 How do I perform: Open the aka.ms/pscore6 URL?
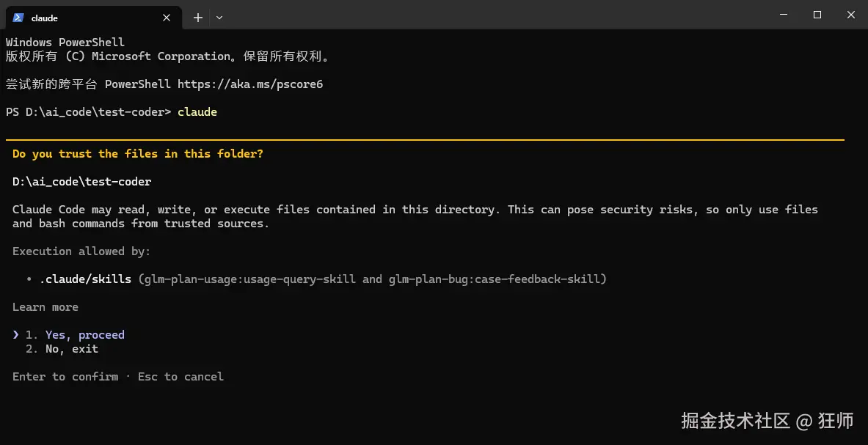coord(249,84)
